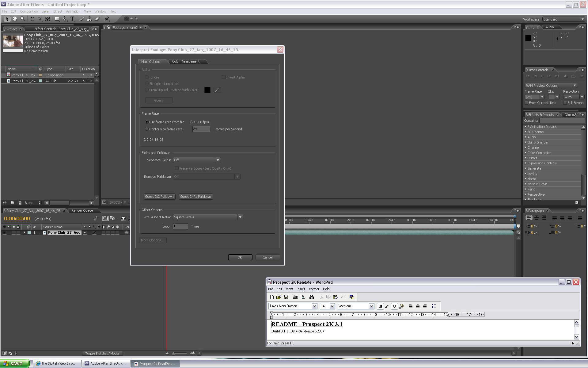Open the Composition menu
This screenshot has height=368, width=588.
point(29,11)
